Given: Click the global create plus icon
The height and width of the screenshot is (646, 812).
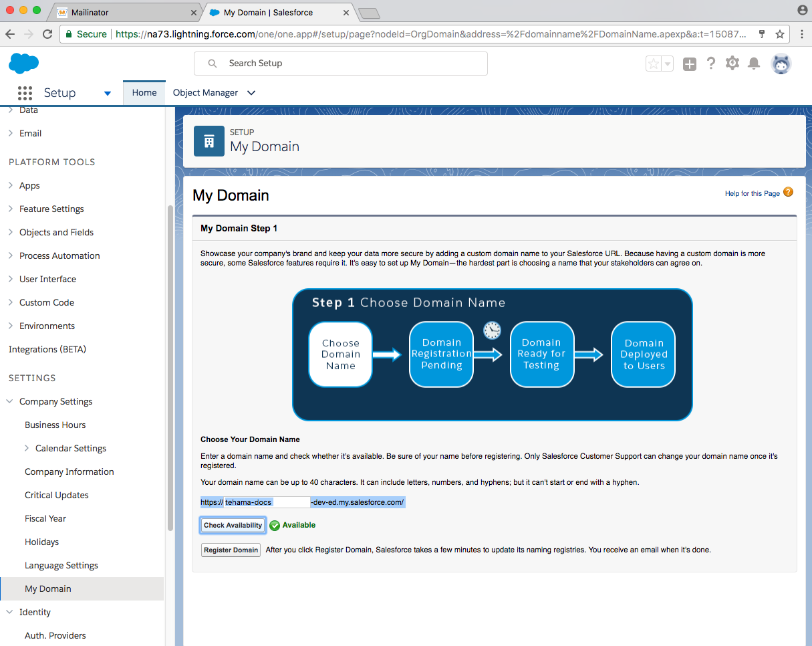Looking at the screenshot, I should 690,64.
